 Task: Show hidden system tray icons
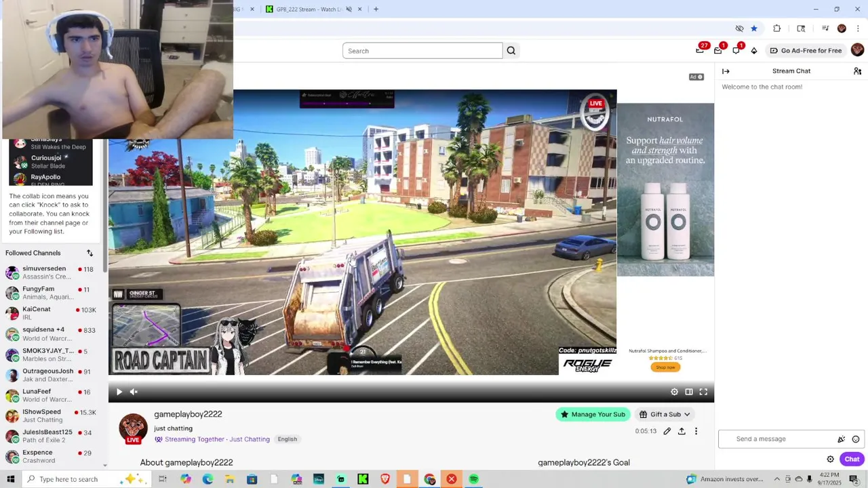click(x=777, y=479)
